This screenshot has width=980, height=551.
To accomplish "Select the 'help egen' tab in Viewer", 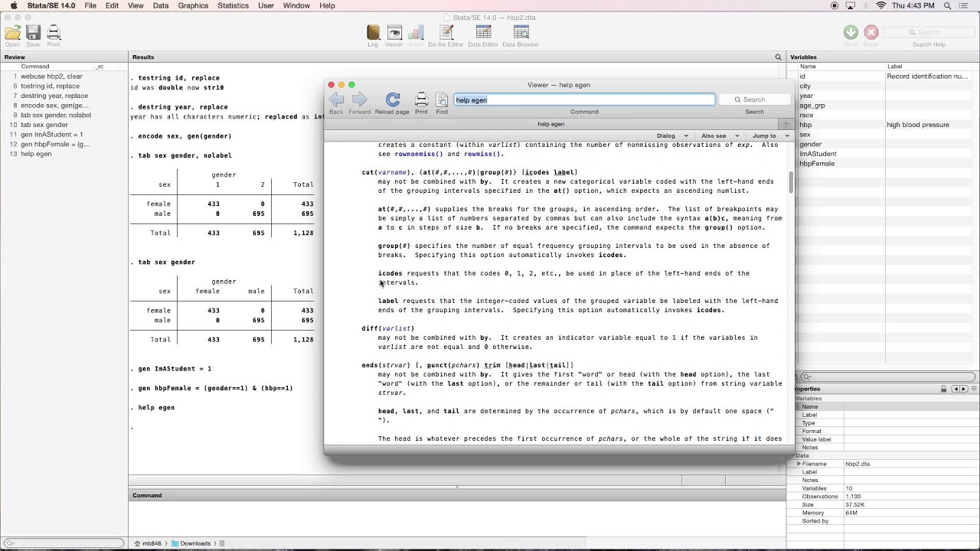I will [x=551, y=124].
